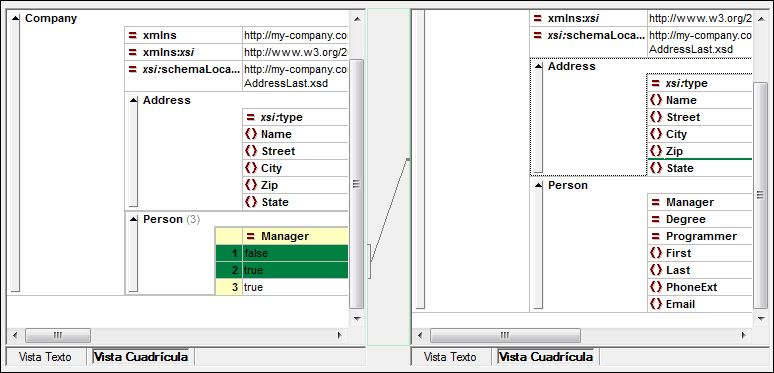Click the Degree attribute icon in right pane

[x=656, y=219]
